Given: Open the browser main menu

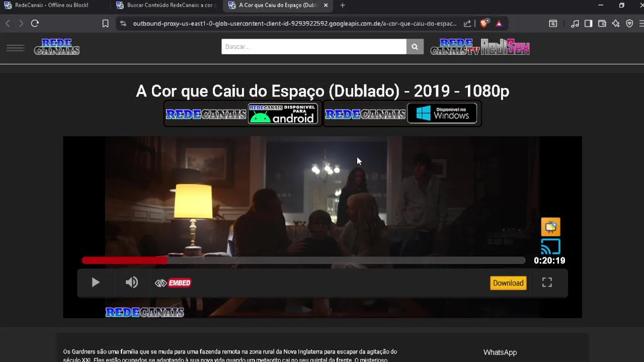Looking at the screenshot, I should tap(641, 24).
